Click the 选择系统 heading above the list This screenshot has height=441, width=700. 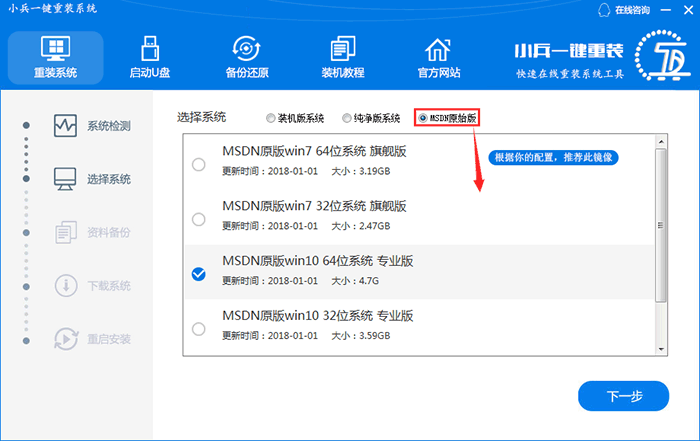(x=201, y=117)
